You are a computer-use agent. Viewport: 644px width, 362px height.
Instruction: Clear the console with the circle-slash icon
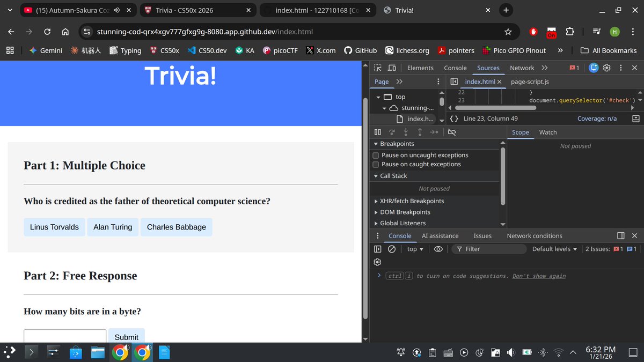pyautogui.click(x=392, y=249)
